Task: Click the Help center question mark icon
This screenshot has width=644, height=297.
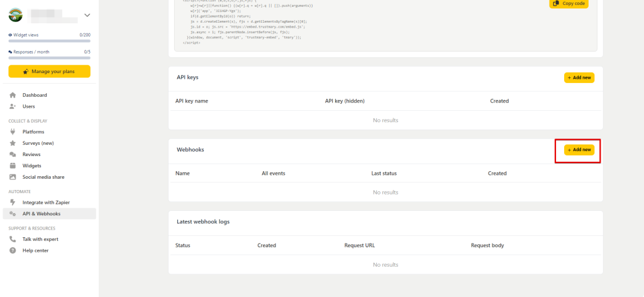Action: (x=13, y=250)
